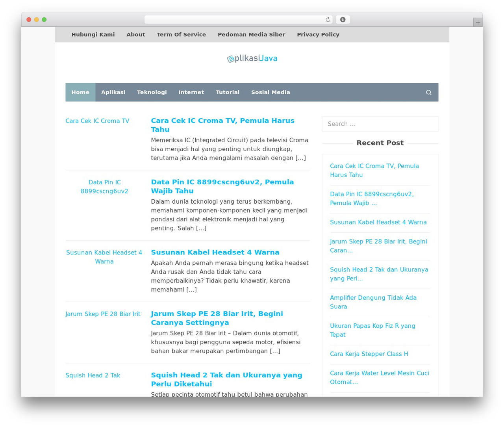Go to the Aplikasi category

point(113,92)
